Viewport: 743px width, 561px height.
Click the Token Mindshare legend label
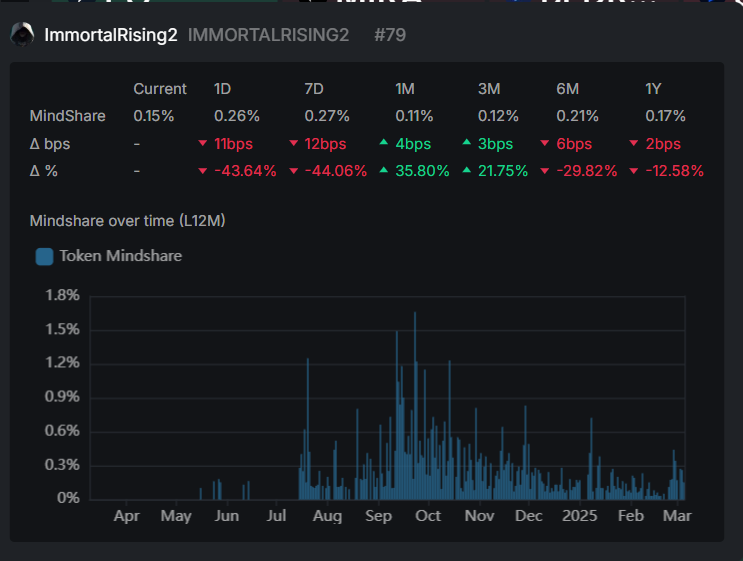click(120, 256)
